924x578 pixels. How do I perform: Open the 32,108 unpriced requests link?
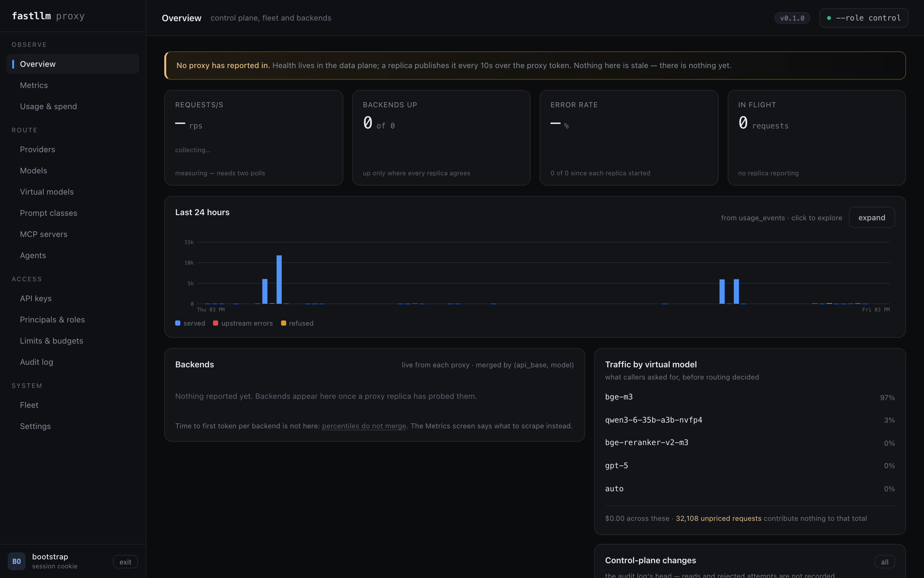(x=718, y=518)
